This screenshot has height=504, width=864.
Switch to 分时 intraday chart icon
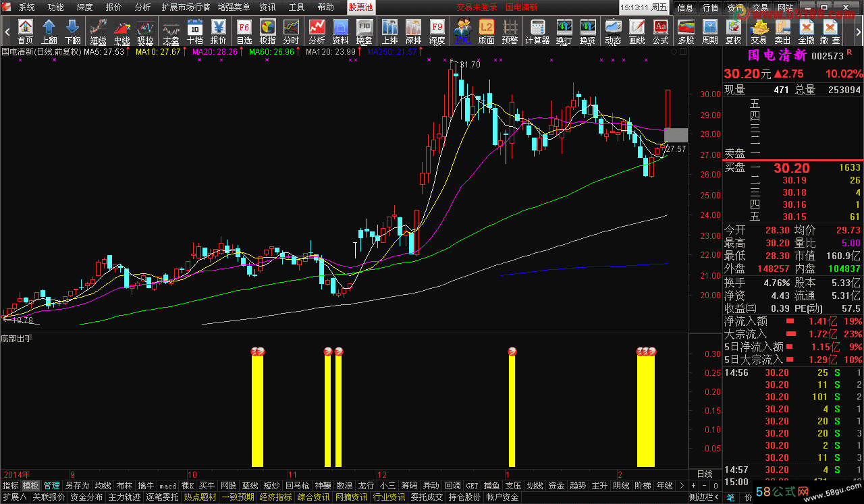point(291,31)
